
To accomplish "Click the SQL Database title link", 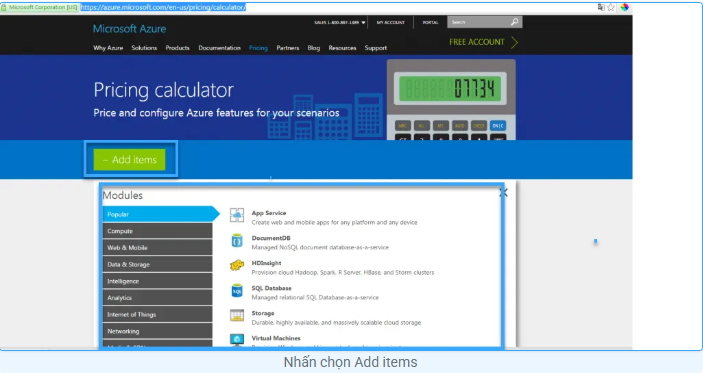I will point(272,288).
